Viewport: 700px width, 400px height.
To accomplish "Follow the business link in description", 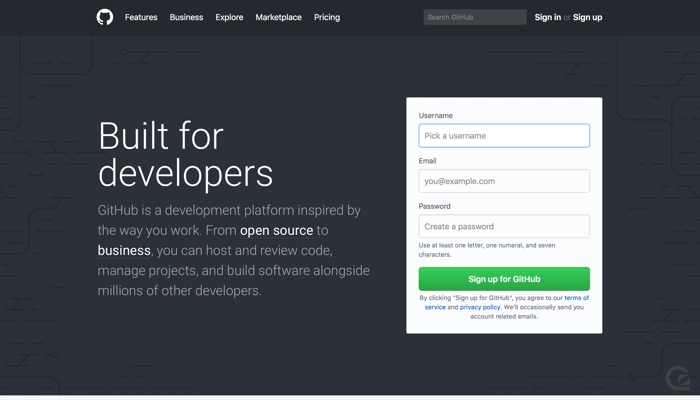I will pyautogui.click(x=124, y=250).
